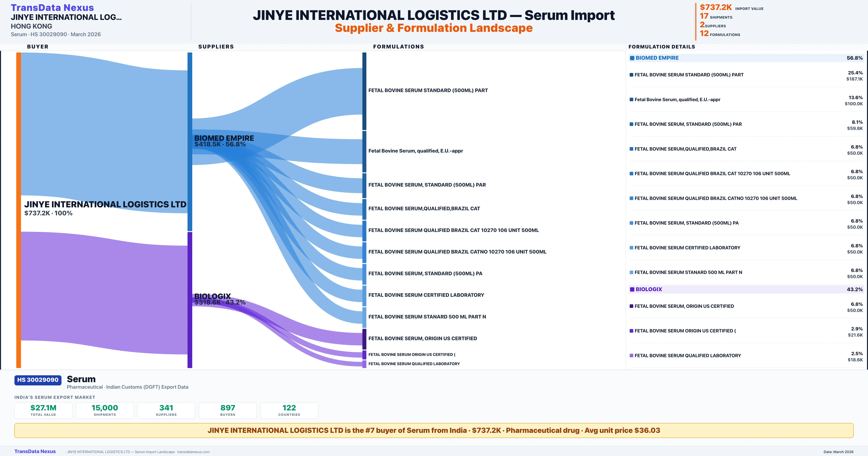Click the FETAL BOVINE SERUM CERTIFIED LABORATORY chart label

(x=426, y=295)
